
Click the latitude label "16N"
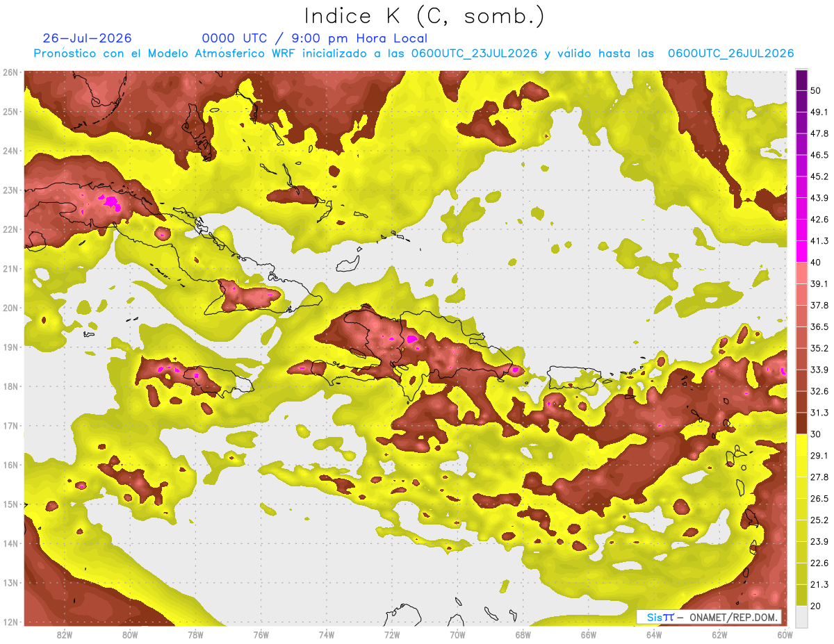(x=11, y=465)
